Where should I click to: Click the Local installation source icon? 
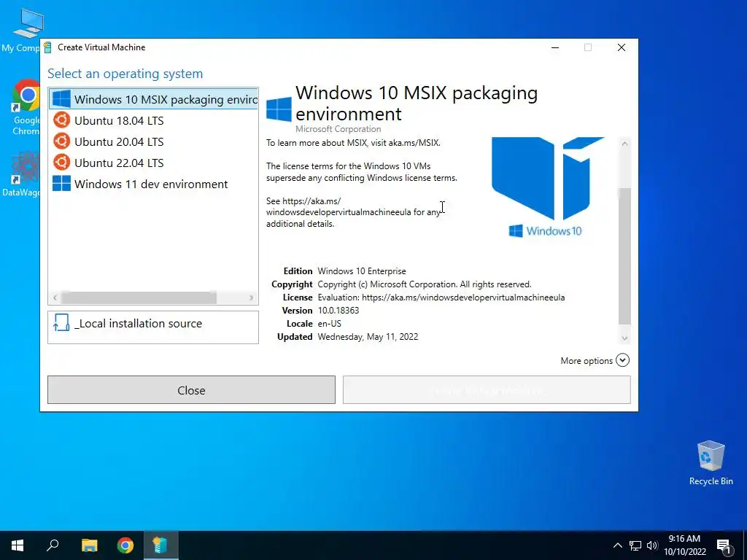click(61, 322)
